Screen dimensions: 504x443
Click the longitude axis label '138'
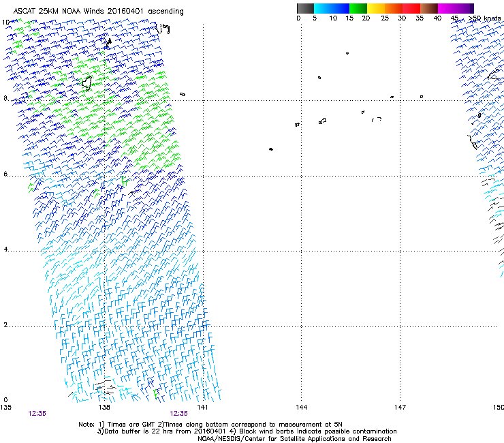(x=104, y=408)
